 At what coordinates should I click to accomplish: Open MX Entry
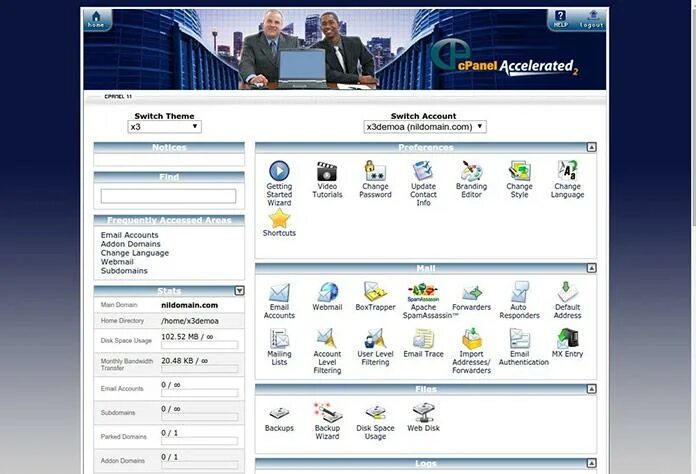tap(567, 343)
